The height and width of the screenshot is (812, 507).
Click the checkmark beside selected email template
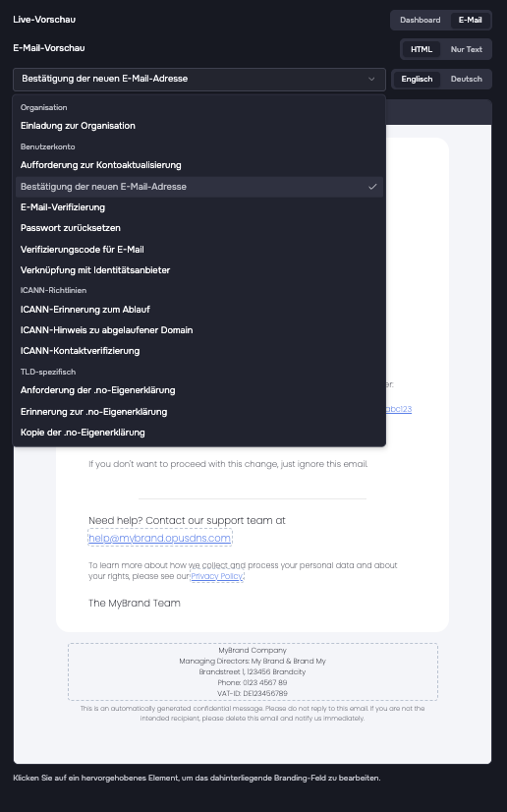coord(372,187)
